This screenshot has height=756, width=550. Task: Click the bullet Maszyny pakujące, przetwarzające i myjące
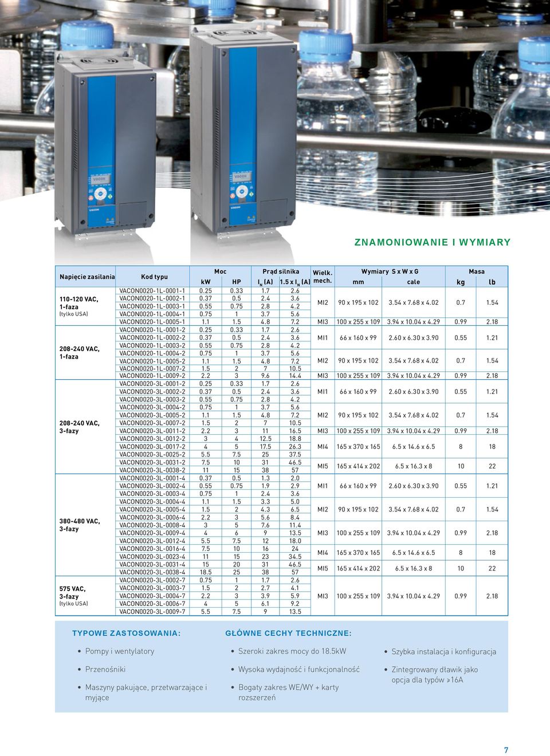point(146,692)
